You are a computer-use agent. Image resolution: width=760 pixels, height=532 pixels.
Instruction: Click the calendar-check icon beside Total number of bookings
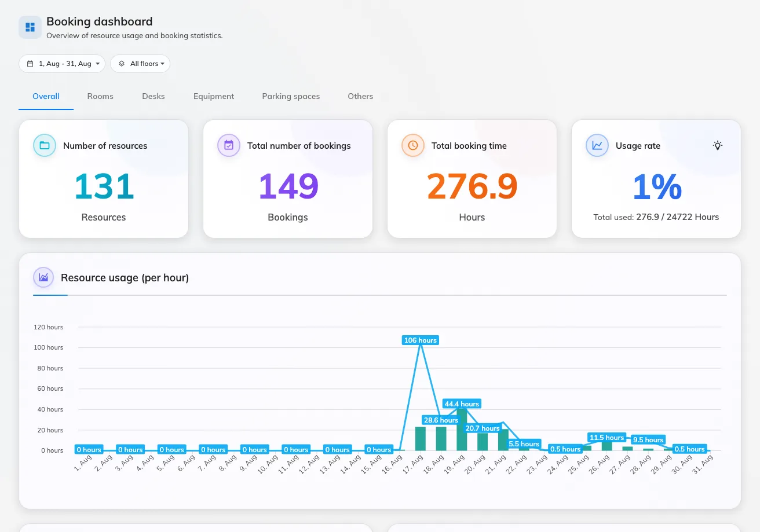click(x=229, y=146)
